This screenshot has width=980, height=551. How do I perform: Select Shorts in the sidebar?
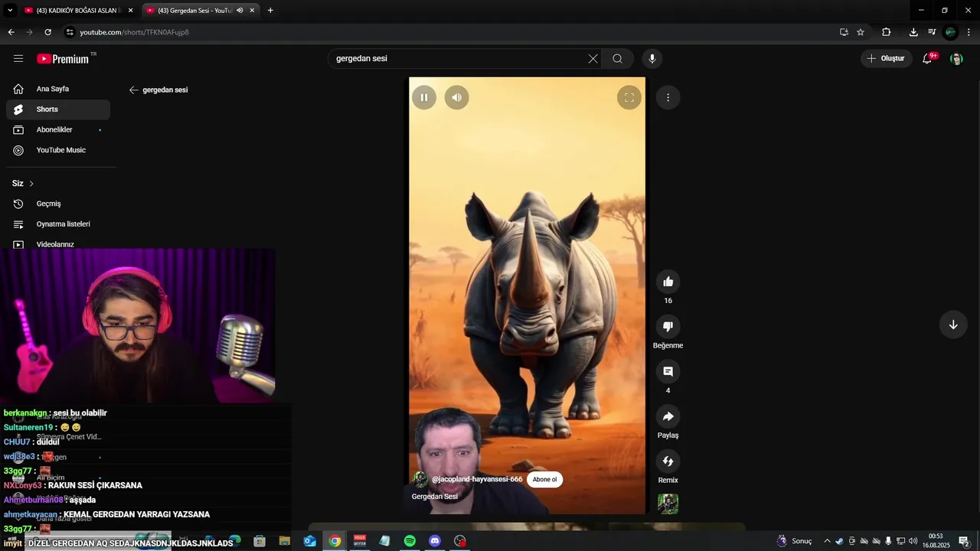(x=58, y=109)
